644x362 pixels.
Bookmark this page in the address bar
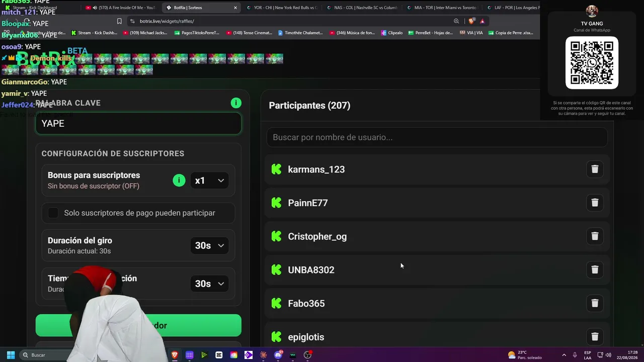119,21
